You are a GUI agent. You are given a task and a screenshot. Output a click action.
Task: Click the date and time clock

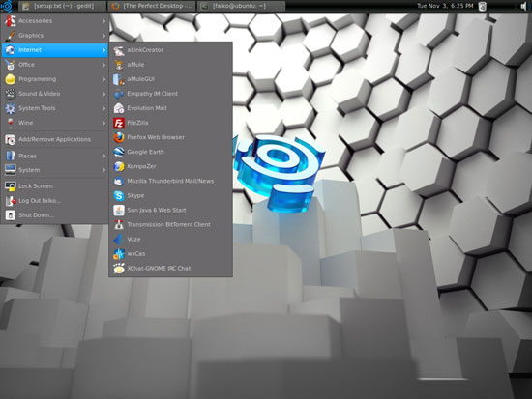tap(445, 6)
